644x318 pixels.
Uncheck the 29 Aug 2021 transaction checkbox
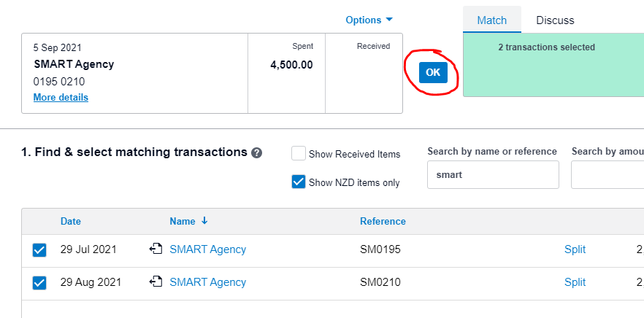[x=39, y=283]
